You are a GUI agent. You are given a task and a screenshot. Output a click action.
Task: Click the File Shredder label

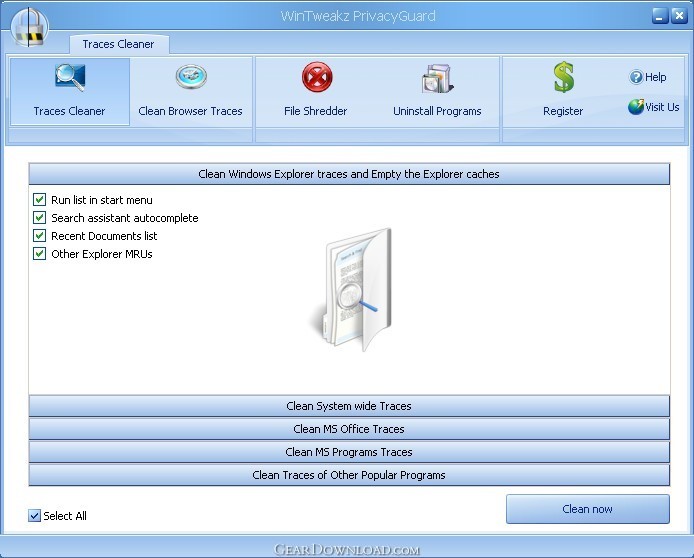point(316,111)
